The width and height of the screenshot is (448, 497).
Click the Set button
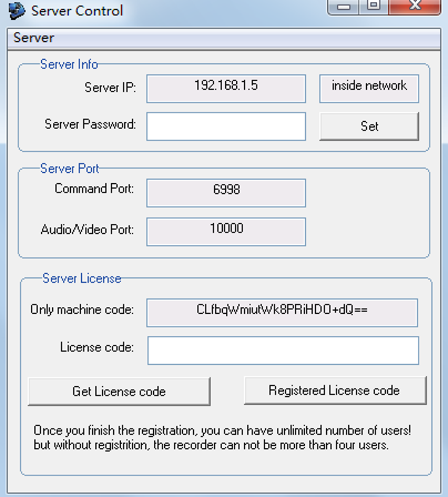pyautogui.click(x=369, y=126)
